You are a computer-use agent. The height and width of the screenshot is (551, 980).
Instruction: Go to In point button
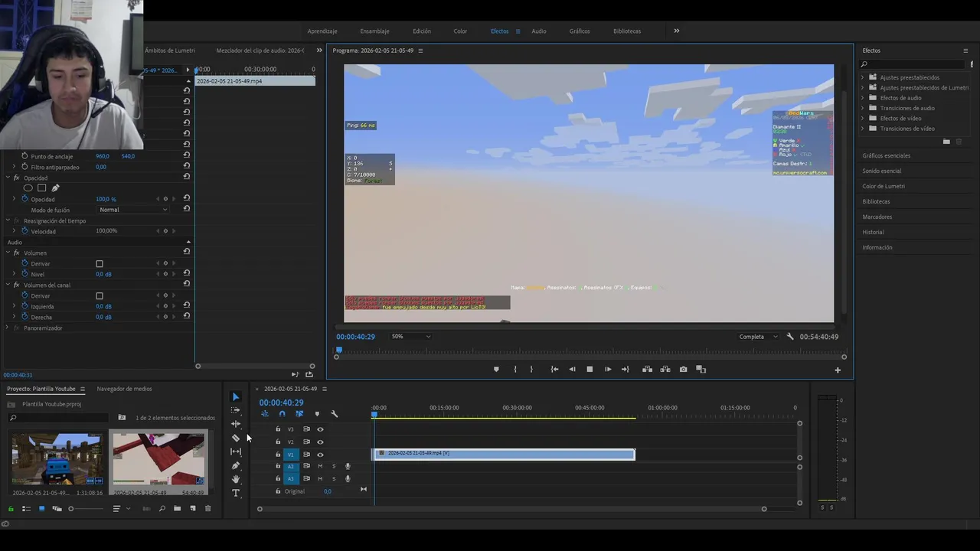[554, 370]
